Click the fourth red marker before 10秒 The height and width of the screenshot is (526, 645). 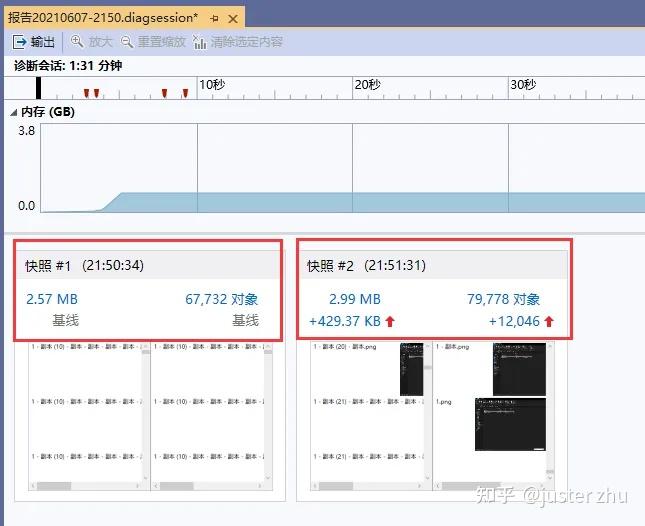(186, 93)
